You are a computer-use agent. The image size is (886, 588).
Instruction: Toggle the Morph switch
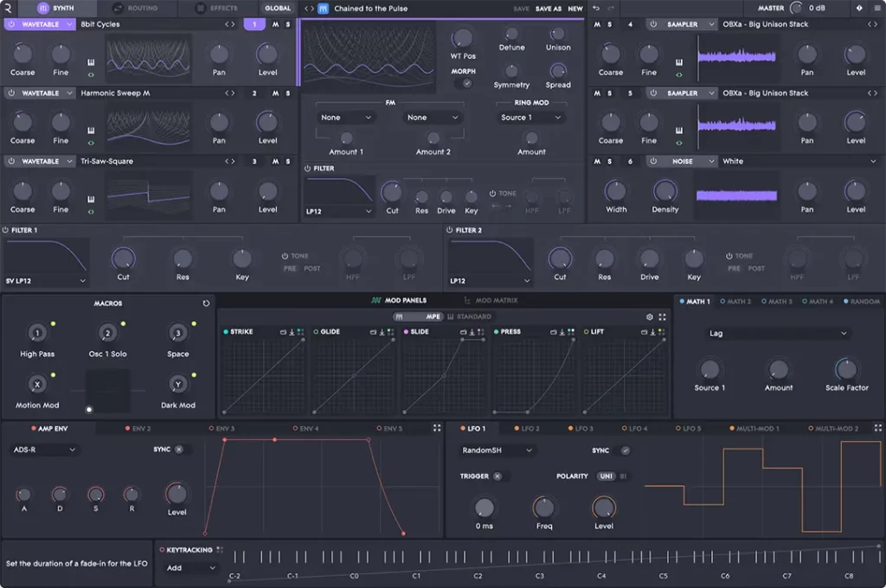tap(464, 84)
